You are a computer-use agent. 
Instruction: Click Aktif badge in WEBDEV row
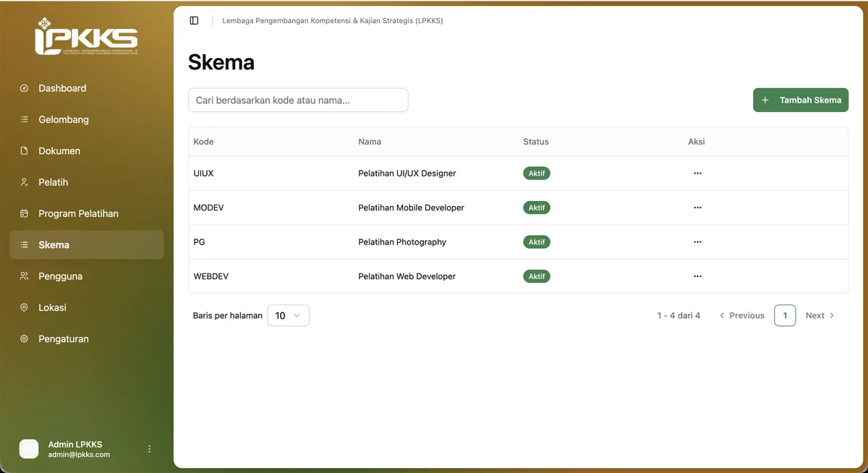[537, 276]
